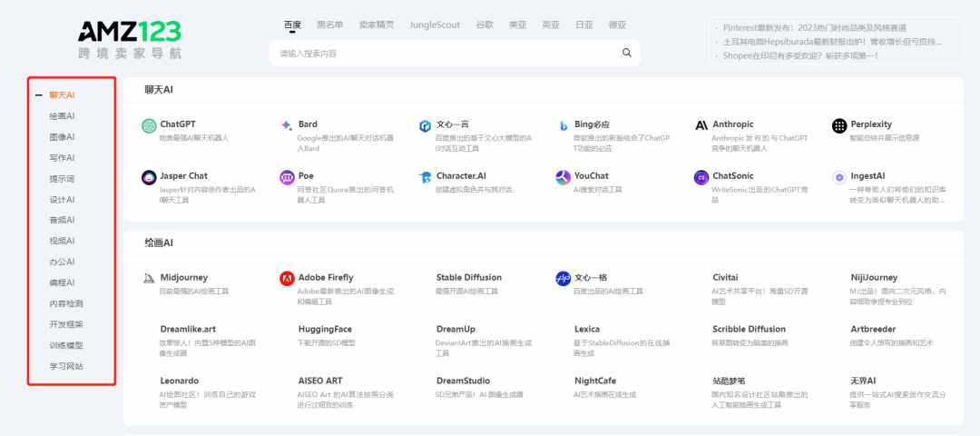Go to 训练模型 in the sidebar
Viewport: 980px width, 436px height.
[66, 345]
